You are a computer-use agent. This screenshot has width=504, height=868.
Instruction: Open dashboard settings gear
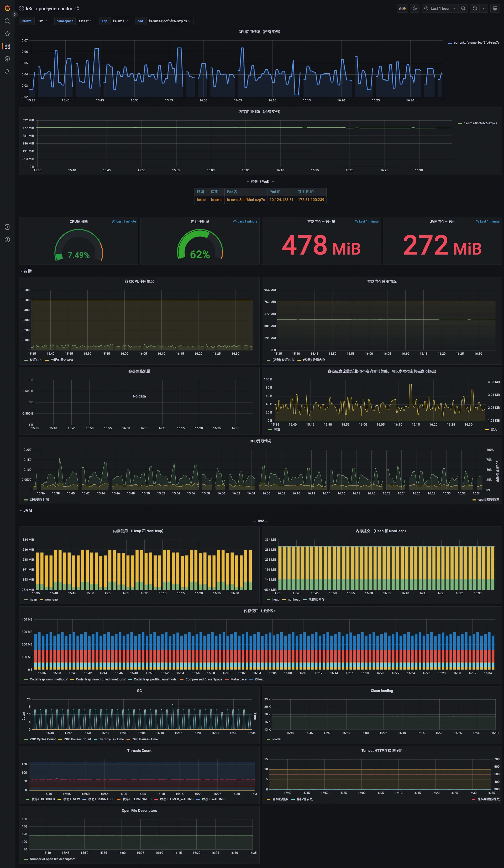pyautogui.click(x=415, y=9)
